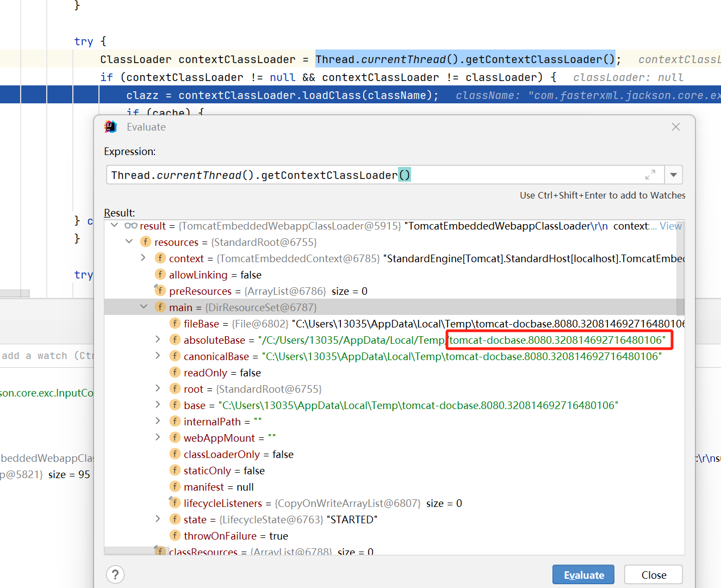Select the classLoaderOnly = false row
The image size is (721, 588).
click(394, 454)
